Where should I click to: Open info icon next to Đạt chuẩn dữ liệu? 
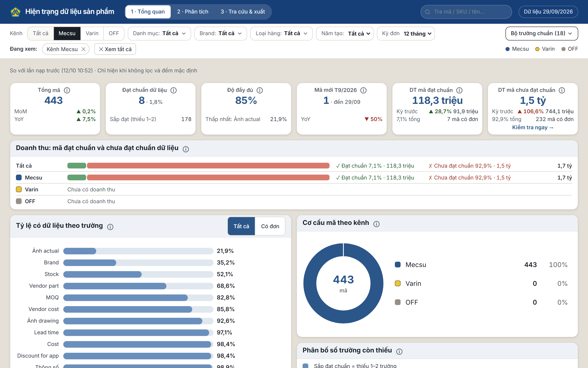(x=174, y=90)
